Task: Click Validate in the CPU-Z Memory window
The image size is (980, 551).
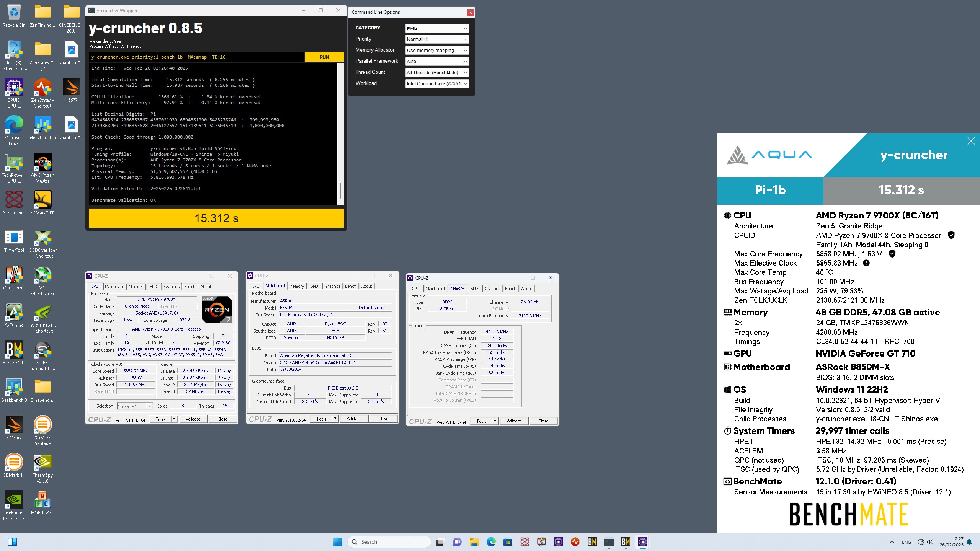Action: 514,421
